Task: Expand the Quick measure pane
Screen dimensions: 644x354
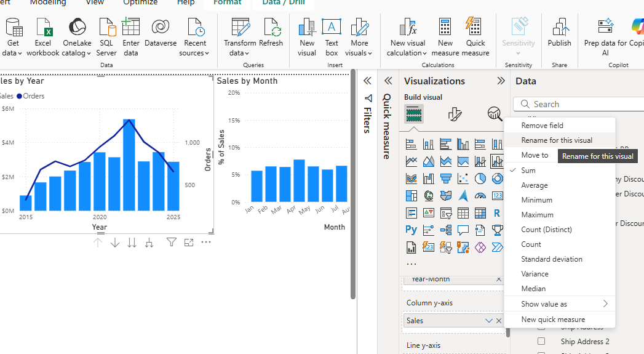Action: [x=388, y=81]
